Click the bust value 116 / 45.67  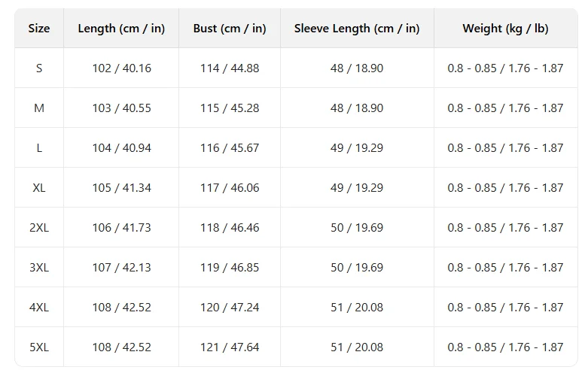230,148
